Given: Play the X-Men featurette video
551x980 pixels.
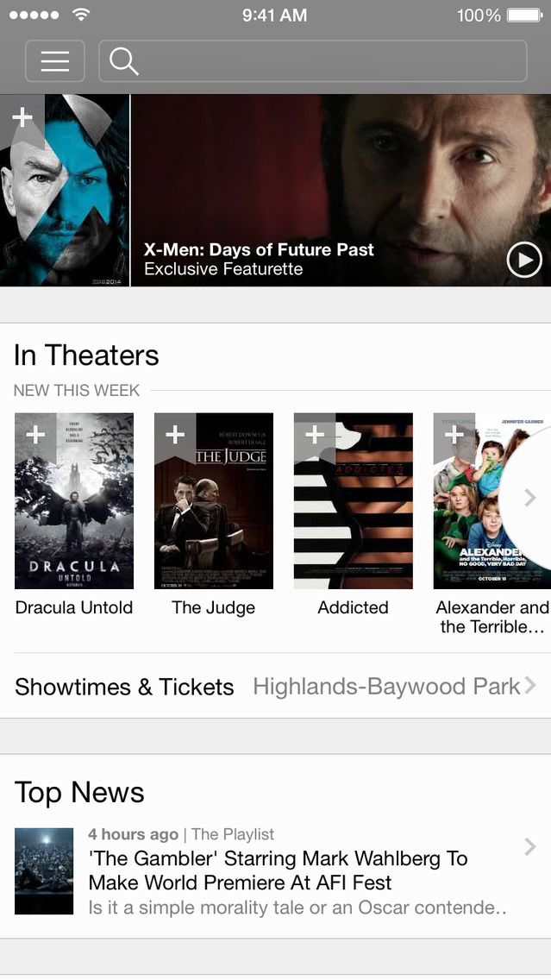Looking at the screenshot, I should [x=524, y=260].
